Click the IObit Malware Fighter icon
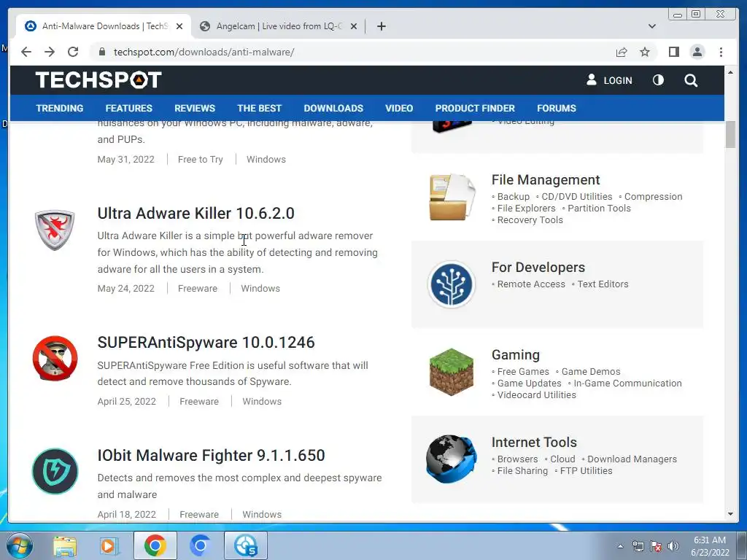 (x=55, y=472)
